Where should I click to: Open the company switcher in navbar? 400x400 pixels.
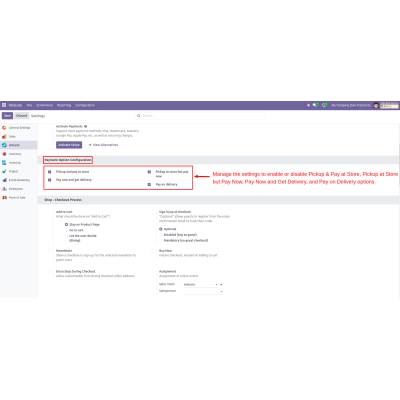coord(351,105)
